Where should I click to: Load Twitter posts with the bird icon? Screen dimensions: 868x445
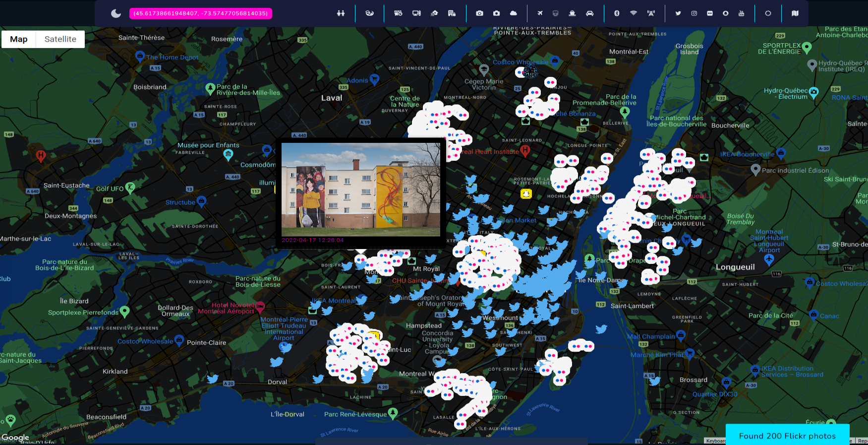pos(678,13)
